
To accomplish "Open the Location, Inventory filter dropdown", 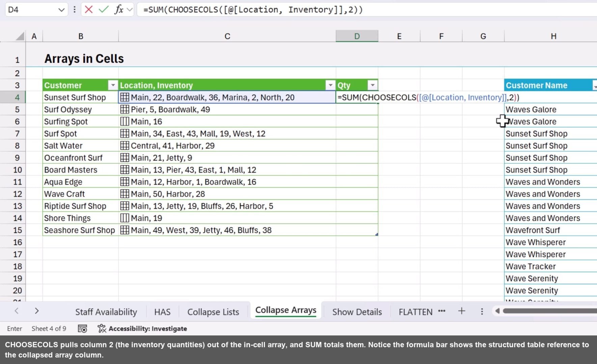I will (330, 85).
